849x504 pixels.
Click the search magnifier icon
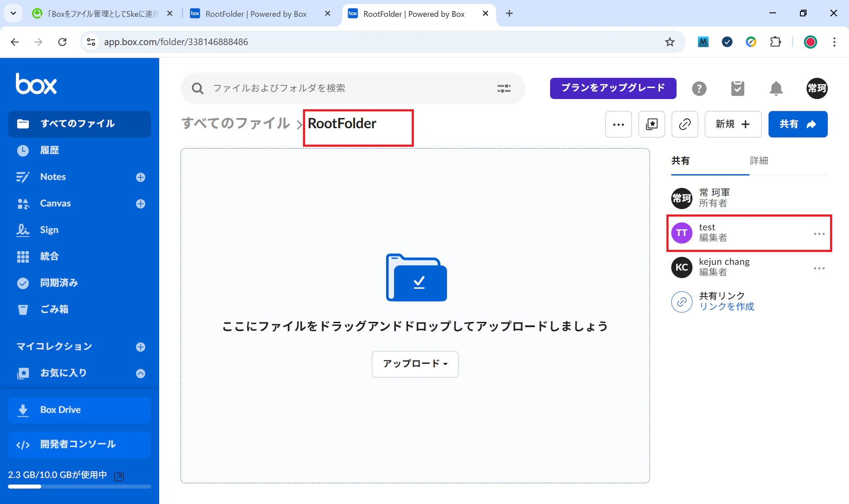[x=198, y=88]
